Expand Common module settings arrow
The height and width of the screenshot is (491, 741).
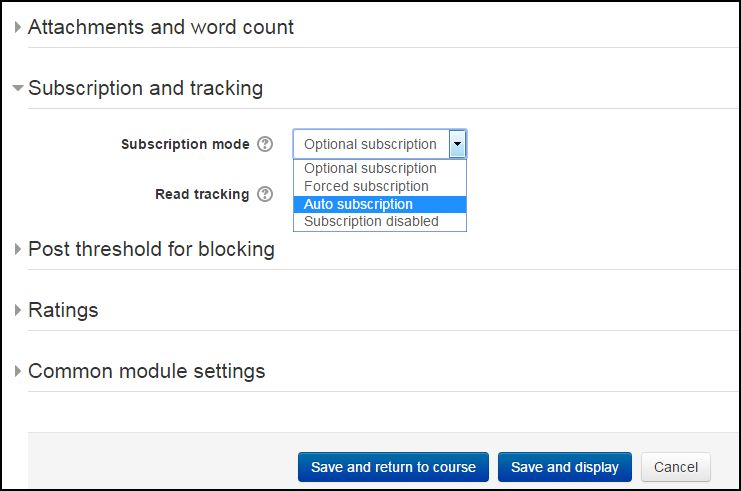[x=17, y=371]
